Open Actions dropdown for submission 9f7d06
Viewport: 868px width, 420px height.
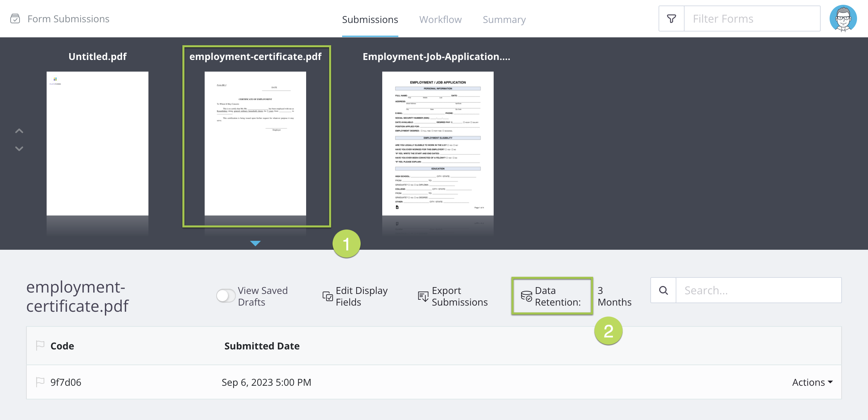coord(812,382)
